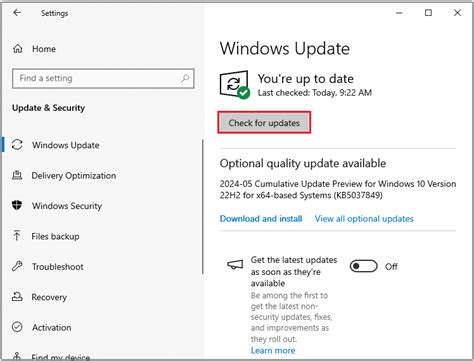Click the back arrow in Settings
This screenshot has width=474, height=361.
tap(17, 13)
